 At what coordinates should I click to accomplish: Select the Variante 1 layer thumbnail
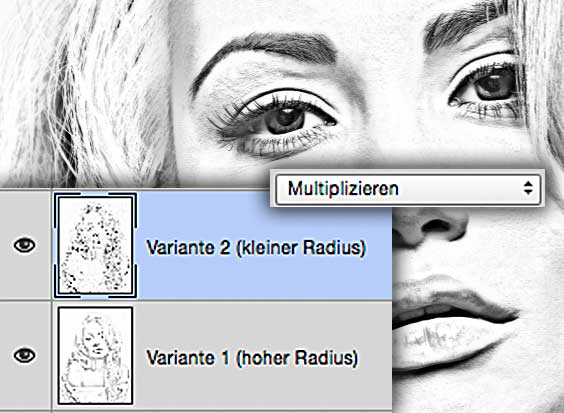95,355
